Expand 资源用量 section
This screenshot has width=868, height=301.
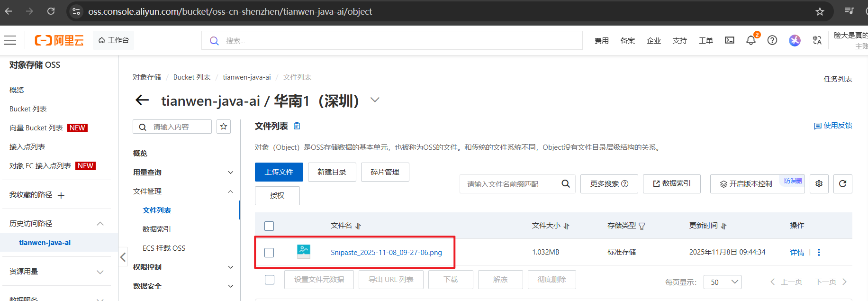pyautogui.click(x=100, y=272)
